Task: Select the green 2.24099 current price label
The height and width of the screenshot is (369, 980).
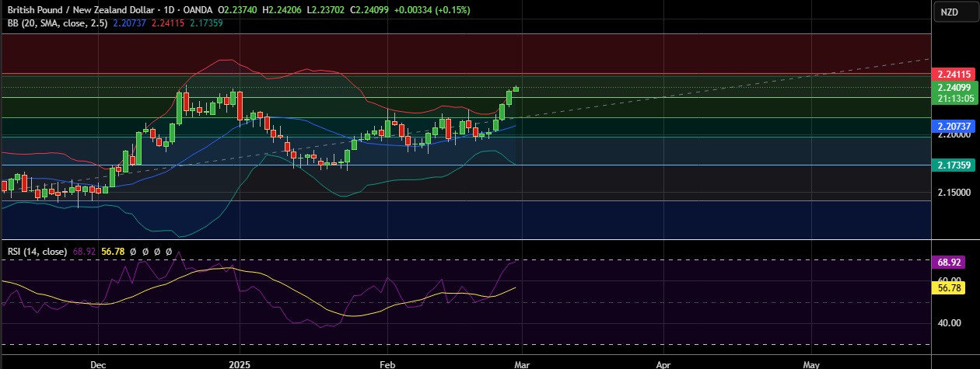Action: tap(953, 88)
